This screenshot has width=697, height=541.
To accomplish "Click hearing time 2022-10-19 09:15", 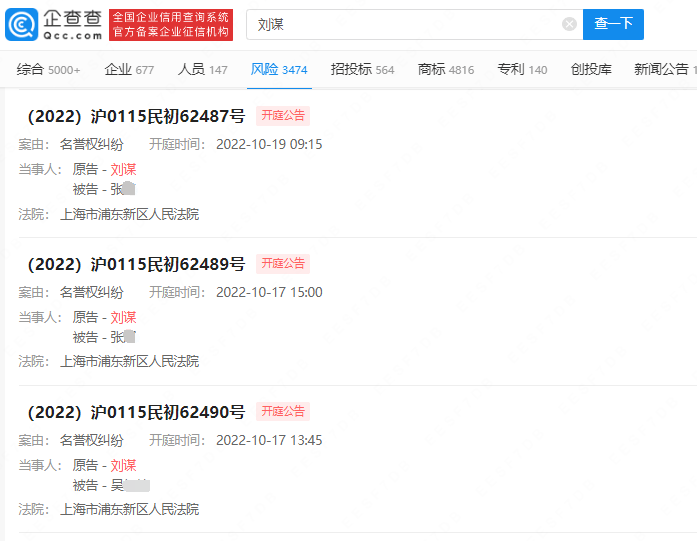I will click(269, 144).
